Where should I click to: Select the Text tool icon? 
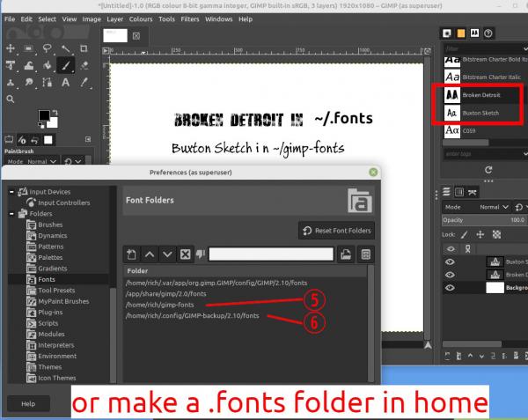[65, 82]
